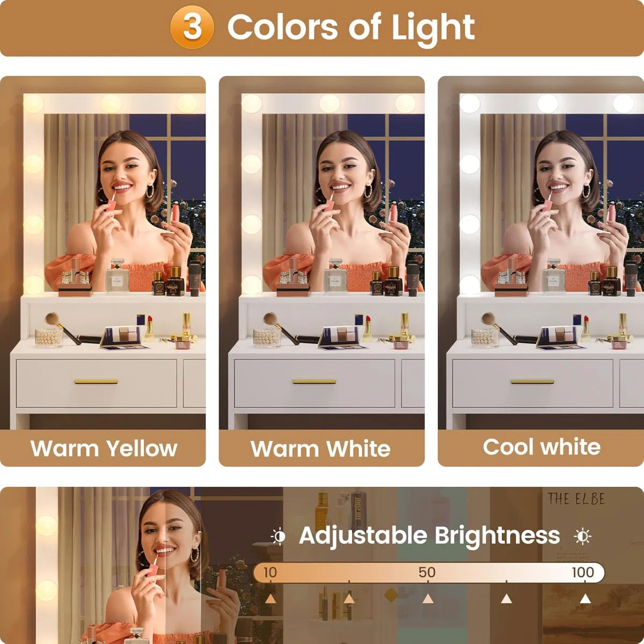Click the fourth brightness triangle marker
Image resolution: width=644 pixels, height=644 pixels.
(506, 598)
